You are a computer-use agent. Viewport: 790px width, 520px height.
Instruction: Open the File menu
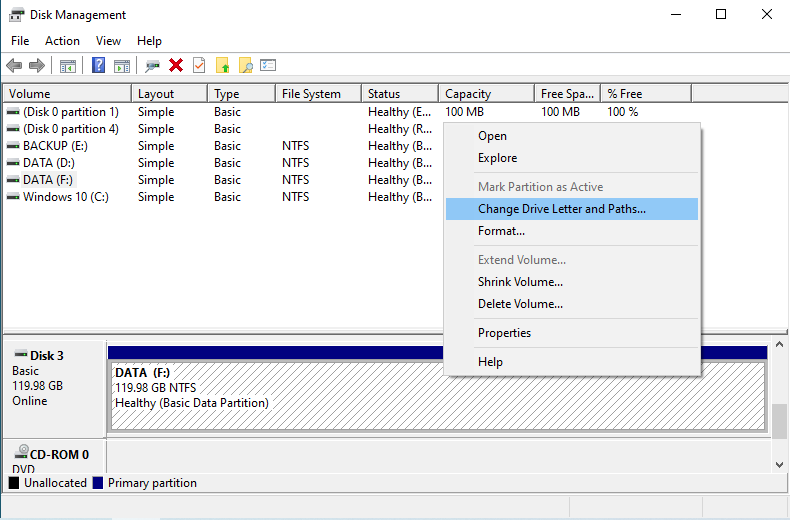pos(20,41)
